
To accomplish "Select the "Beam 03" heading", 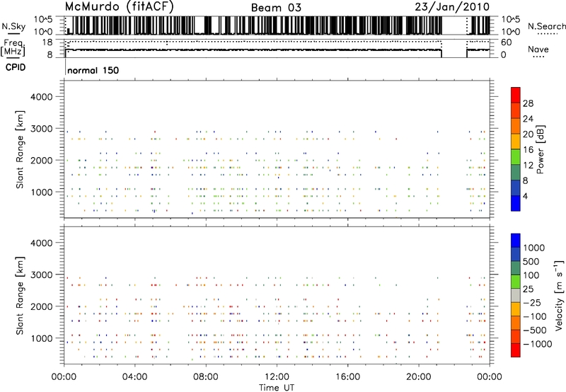I will (x=276, y=8).
